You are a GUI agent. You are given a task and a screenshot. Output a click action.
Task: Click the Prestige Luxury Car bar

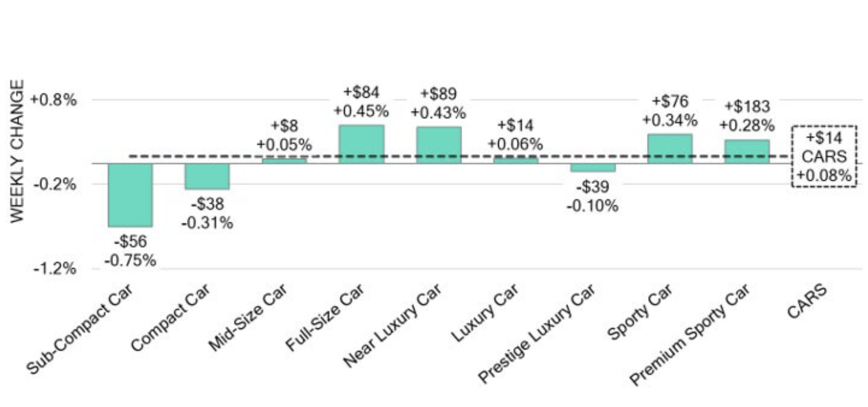[593, 168]
